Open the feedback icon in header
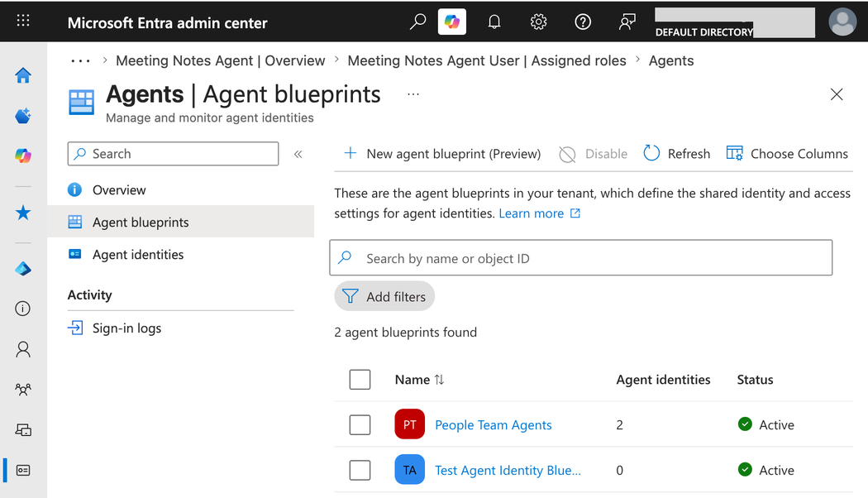The height and width of the screenshot is (498, 868). pyautogui.click(x=627, y=22)
